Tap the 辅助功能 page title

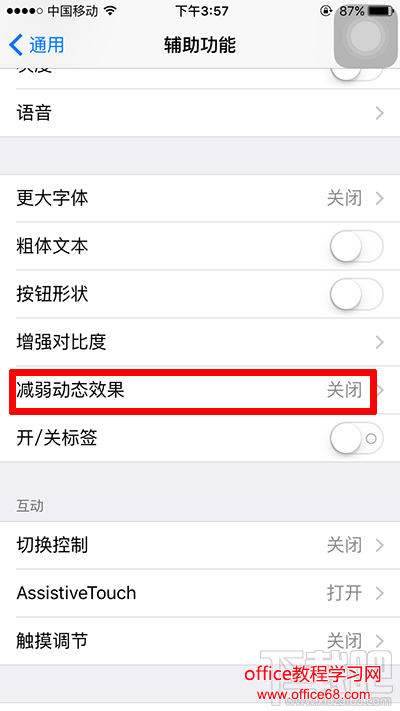coord(200,45)
